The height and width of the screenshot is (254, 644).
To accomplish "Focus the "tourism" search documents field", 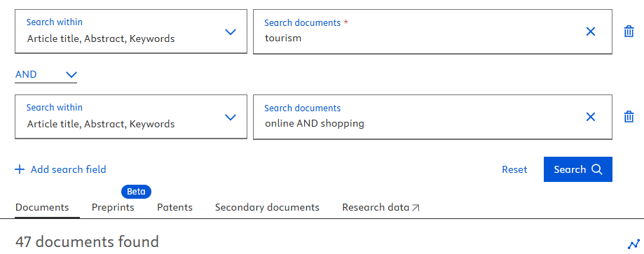I will click(419, 31).
